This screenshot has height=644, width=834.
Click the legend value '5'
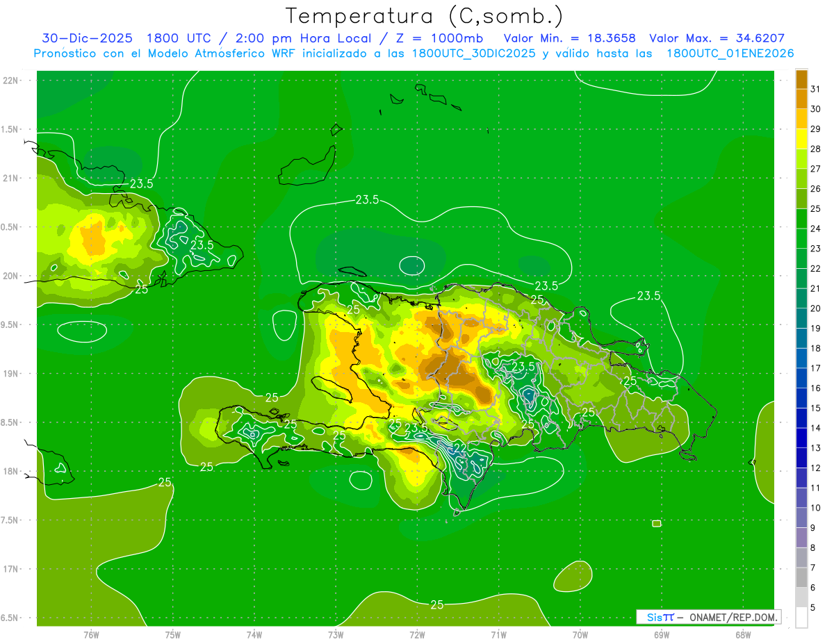[813, 608]
